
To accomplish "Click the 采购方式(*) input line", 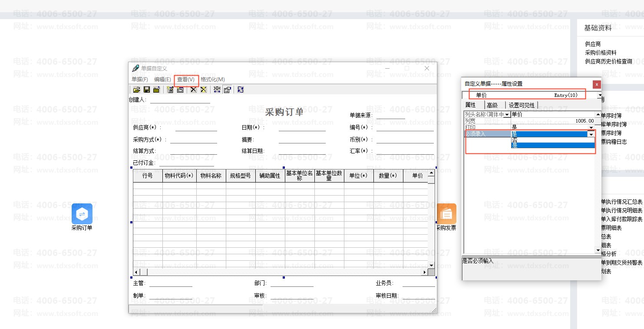I will [193, 140].
